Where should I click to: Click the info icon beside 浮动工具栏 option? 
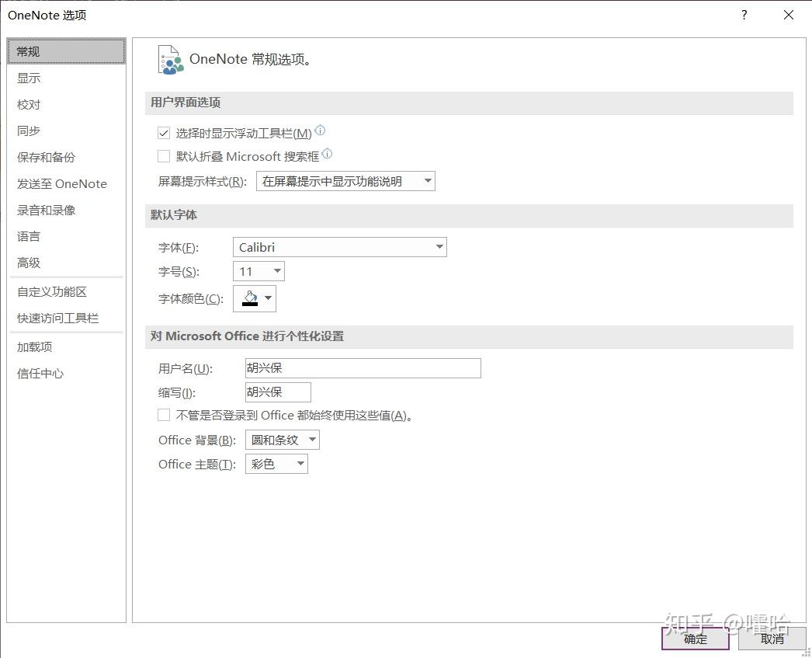(320, 131)
